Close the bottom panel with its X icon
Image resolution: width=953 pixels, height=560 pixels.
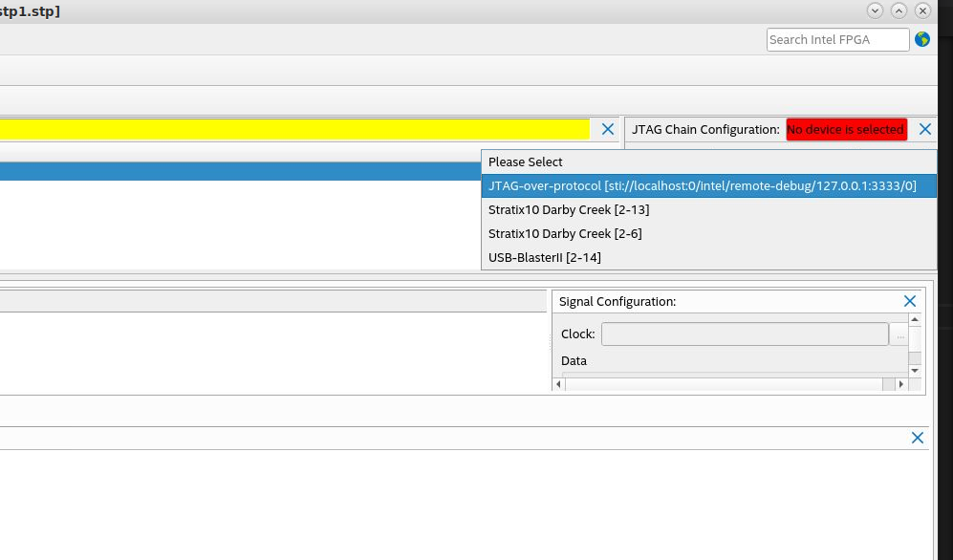tap(918, 438)
